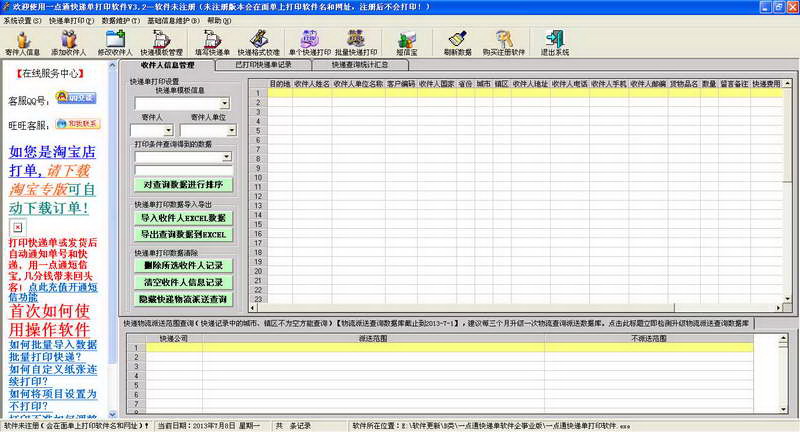This screenshot has height=432, width=800.
Task: Click the logistics database upgrade title bar
Action: (x=437, y=323)
